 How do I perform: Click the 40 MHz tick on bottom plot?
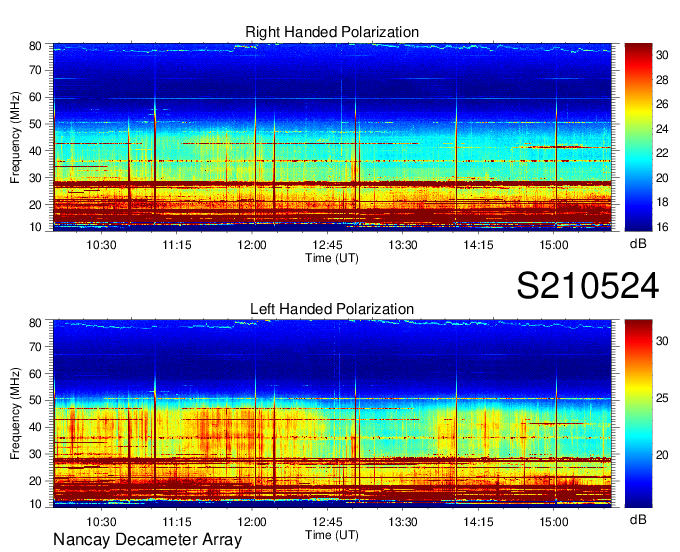[35, 428]
